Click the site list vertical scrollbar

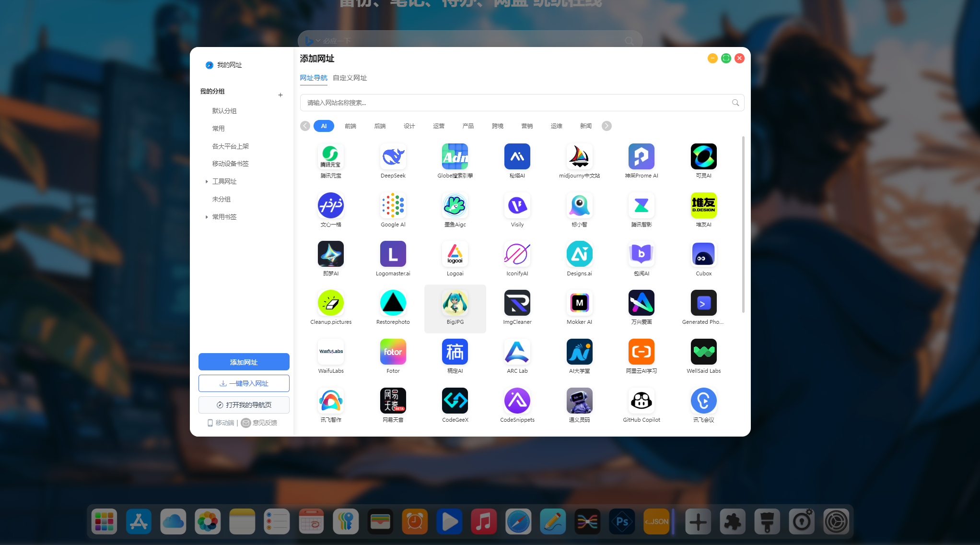[743, 225]
